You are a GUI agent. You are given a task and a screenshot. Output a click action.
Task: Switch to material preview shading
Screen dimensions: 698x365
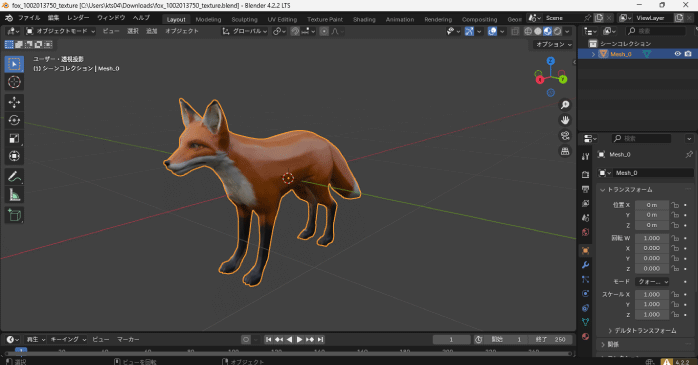click(x=548, y=31)
